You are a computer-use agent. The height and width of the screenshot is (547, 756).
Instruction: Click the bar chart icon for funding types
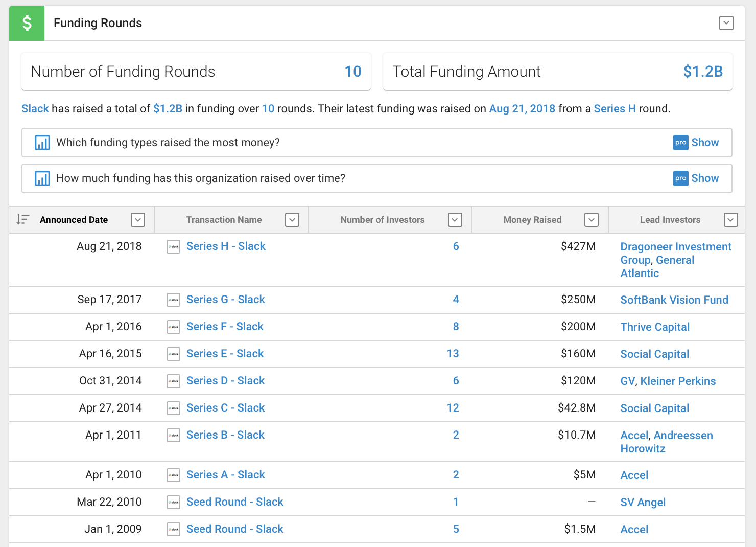click(42, 143)
